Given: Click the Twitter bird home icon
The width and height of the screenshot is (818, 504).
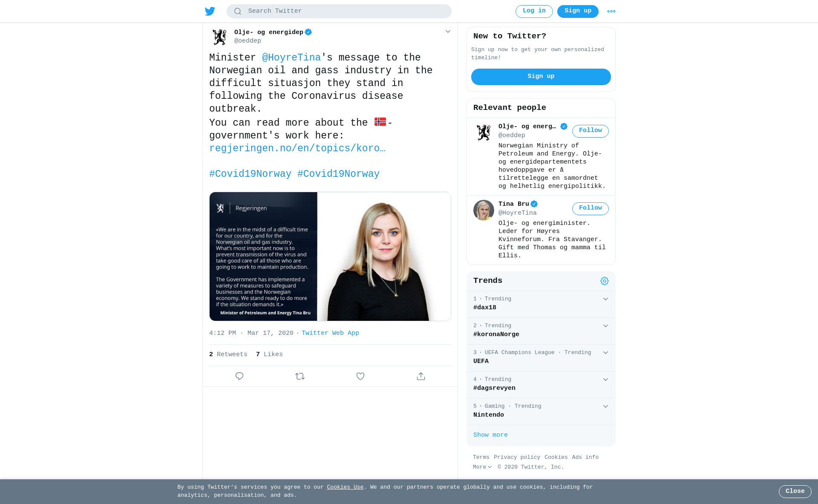Looking at the screenshot, I should point(210,11).
